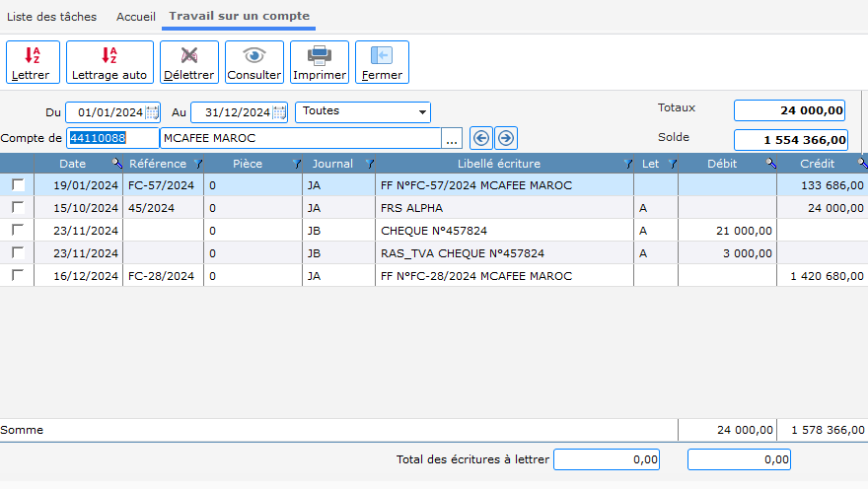
Task: Open the Let column filter
Action: (x=672, y=164)
